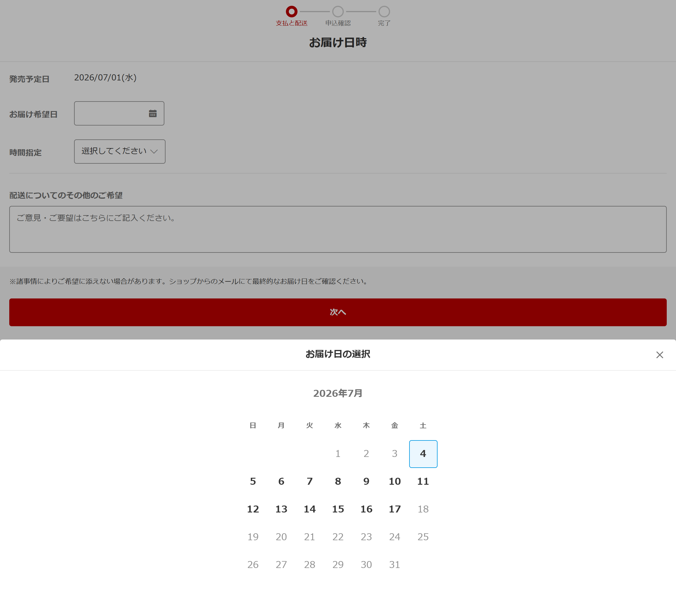Image resolution: width=676 pixels, height=616 pixels.
Task: Select the highlighted date 4 in the calendar
Action: click(x=423, y=454)
